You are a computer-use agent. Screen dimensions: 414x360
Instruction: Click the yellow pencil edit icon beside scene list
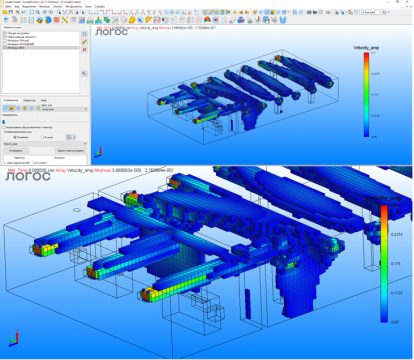[x=84, y=42]
